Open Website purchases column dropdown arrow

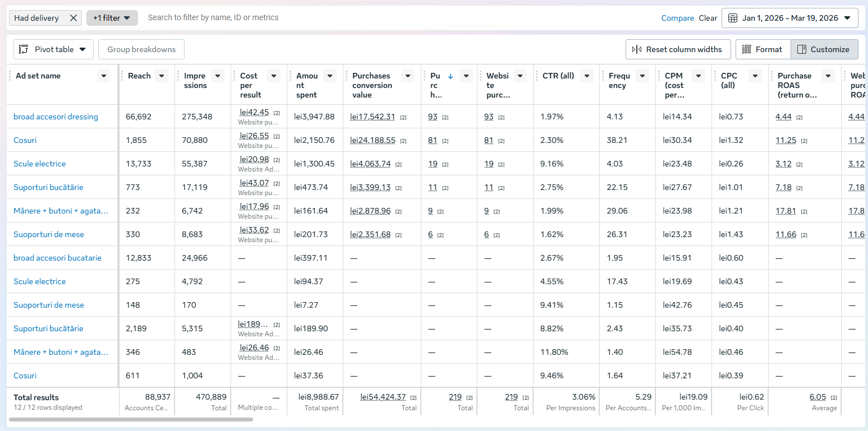pyautogui.click(x=520, y=76)
